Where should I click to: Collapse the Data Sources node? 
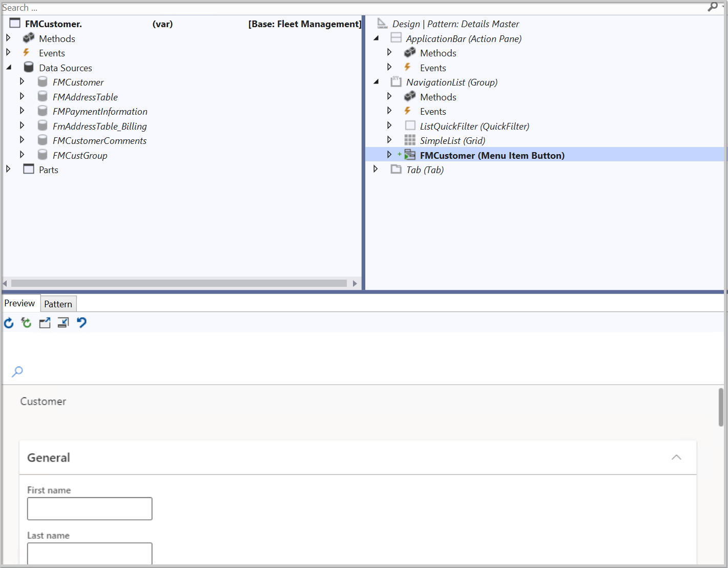(9, 68)
